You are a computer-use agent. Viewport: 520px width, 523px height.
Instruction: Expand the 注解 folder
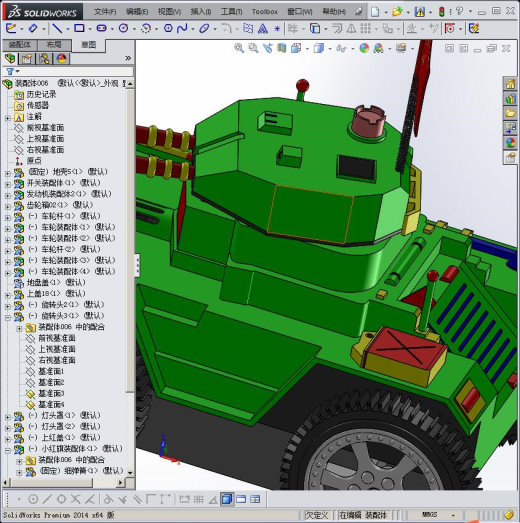click(8, 118)
